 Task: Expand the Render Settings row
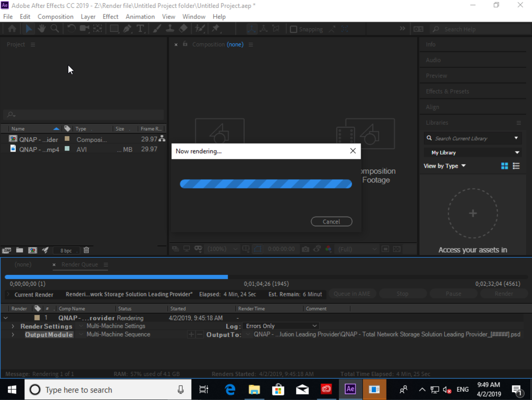pos(13,326)
